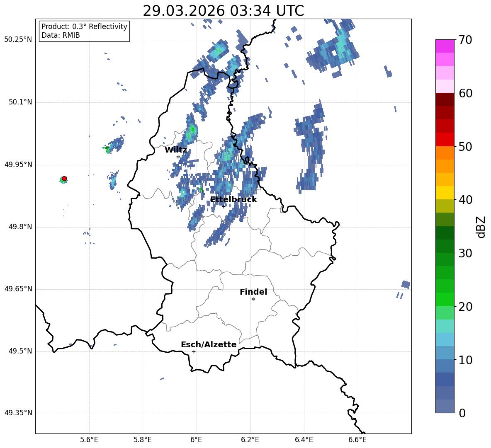
Task: Click the red dot radar marker
Action: [64, 178]
